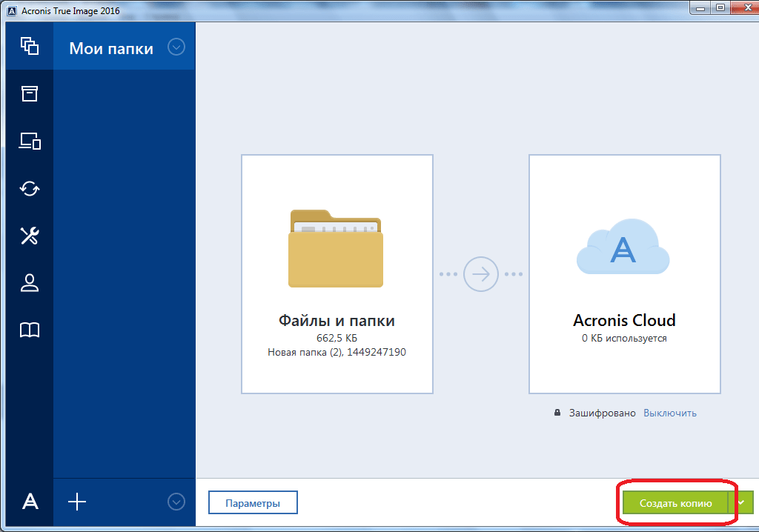Viewport: 759px width, 532px height.
Task: Open the Dashboard devices icon
Action: (x=30, y=141)
